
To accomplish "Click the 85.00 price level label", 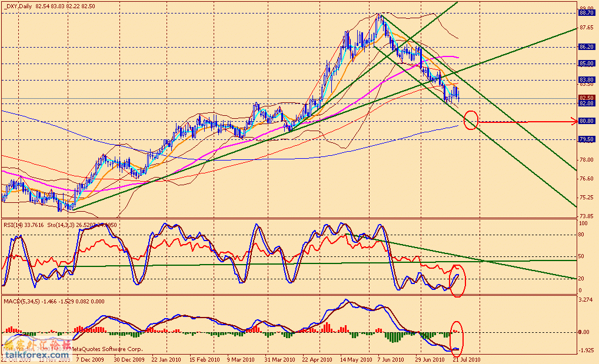I will click(587, 64).
